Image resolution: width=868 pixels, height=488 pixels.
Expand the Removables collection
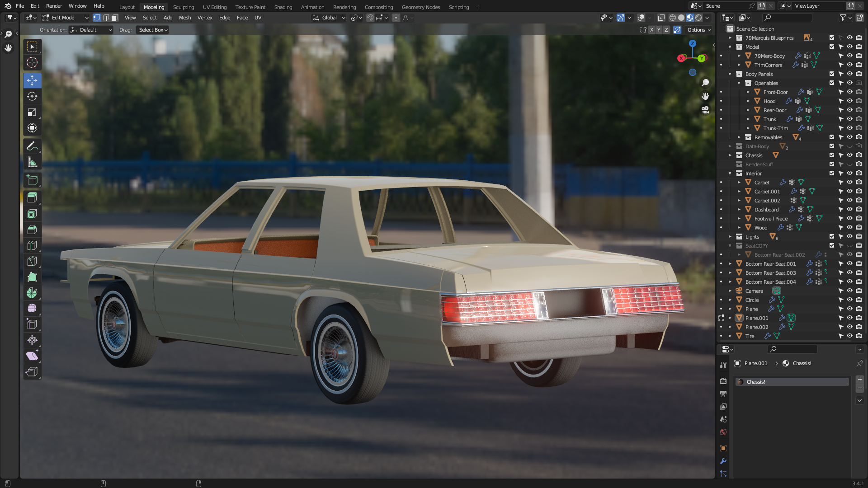coord(739,137)
